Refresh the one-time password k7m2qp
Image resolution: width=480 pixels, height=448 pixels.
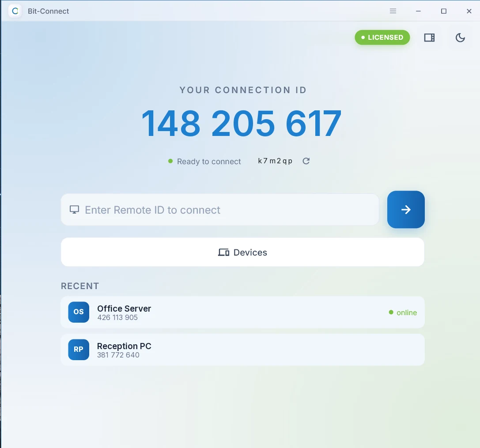(x=306, y=161)
